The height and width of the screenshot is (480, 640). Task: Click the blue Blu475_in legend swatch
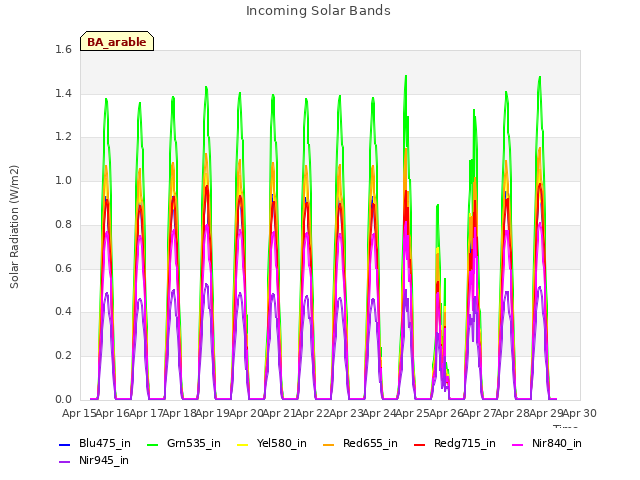tap(64, 444)
